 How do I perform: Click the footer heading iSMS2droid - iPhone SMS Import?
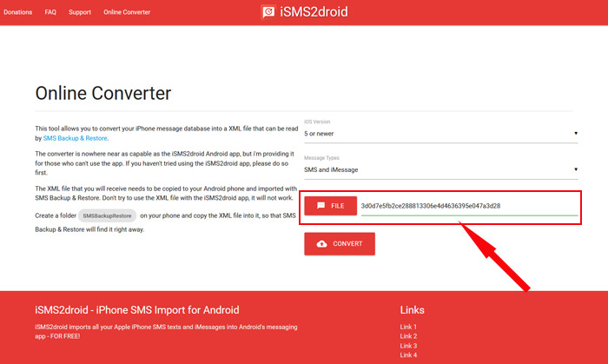tap(137, 310)
